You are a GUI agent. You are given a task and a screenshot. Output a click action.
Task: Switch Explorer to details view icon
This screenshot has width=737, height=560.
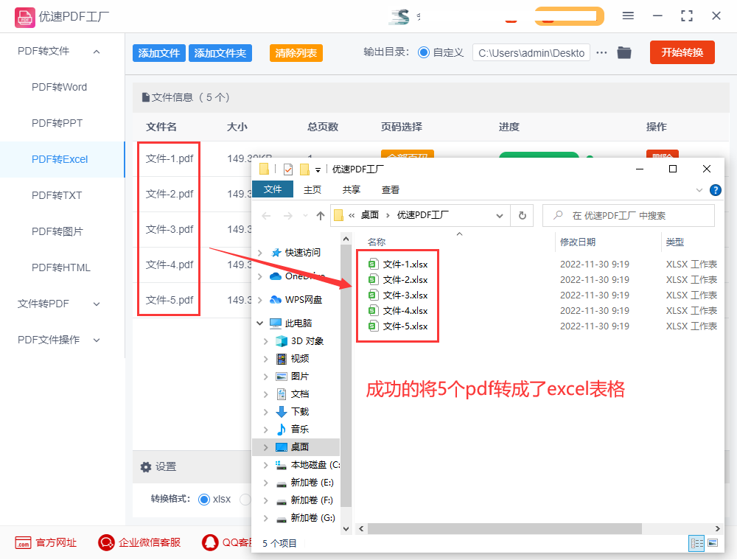click(x=696, y=544)
